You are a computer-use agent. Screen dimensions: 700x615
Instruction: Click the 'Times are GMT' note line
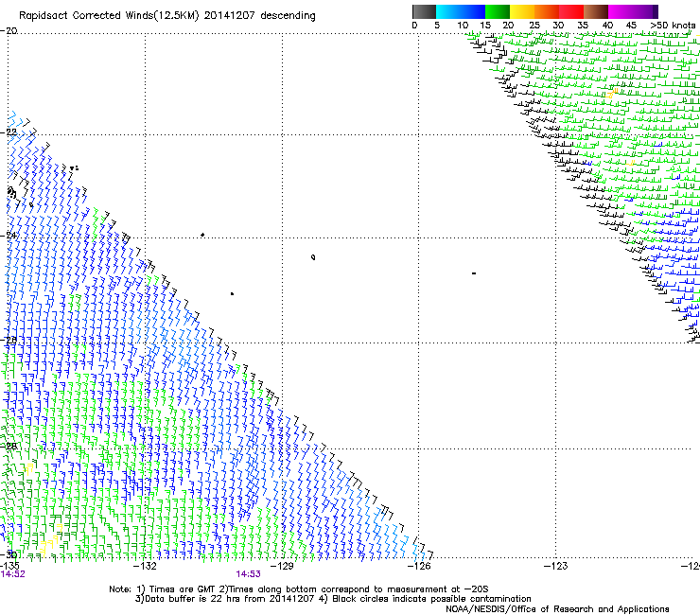299,589
